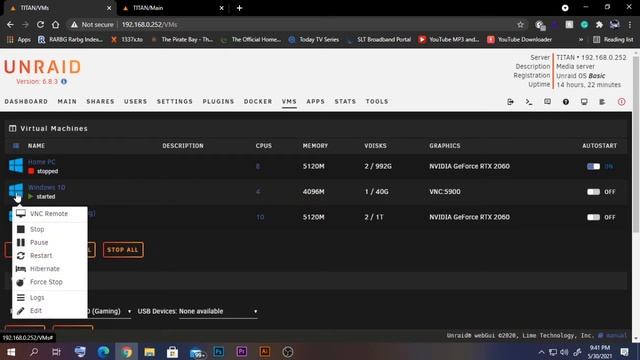Image resolution: width=640 pixels, height=360 pixels.
Task: Navigate to the SETTINGS tab
Action: pos(175,101)
